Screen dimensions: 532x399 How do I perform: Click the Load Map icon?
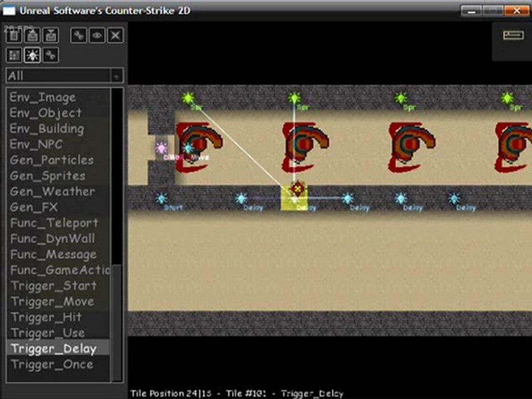click(x=32, y=35)
